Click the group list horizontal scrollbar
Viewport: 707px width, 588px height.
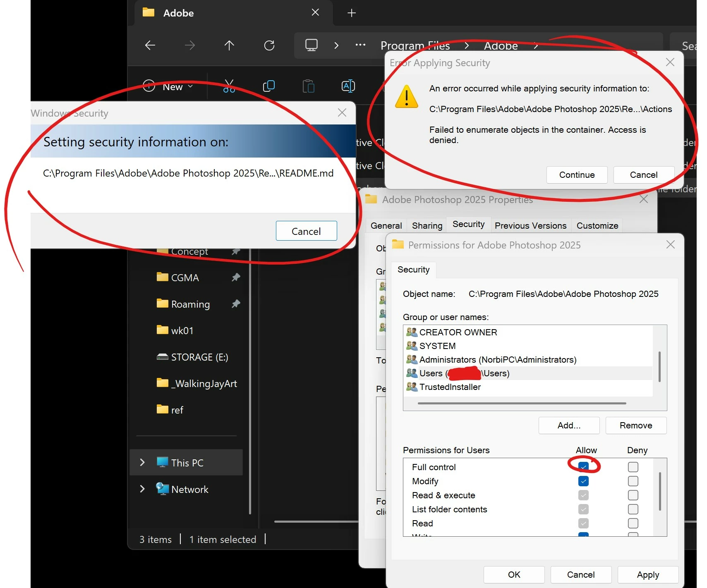(x=522, y=403)
